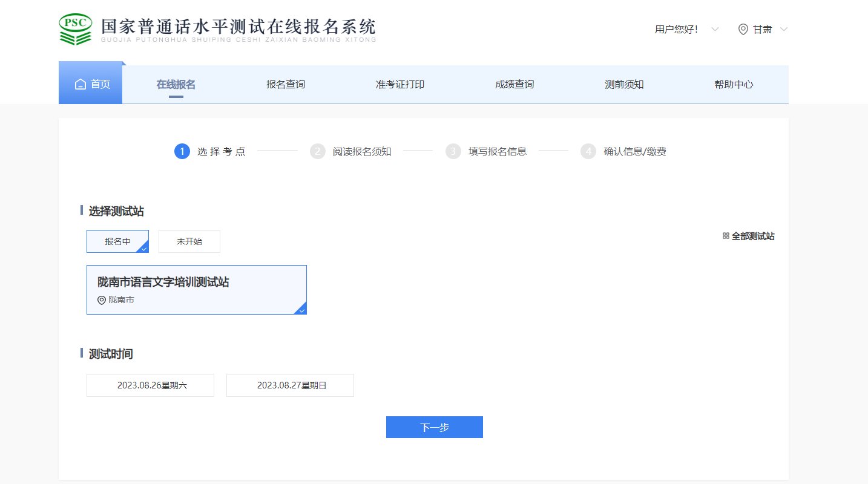Image resolution: width=868 pixels, height=484 pixels.
Task: Click step 1 circle 选择考点
Action: pyautogui.click(x=182, y=151)
